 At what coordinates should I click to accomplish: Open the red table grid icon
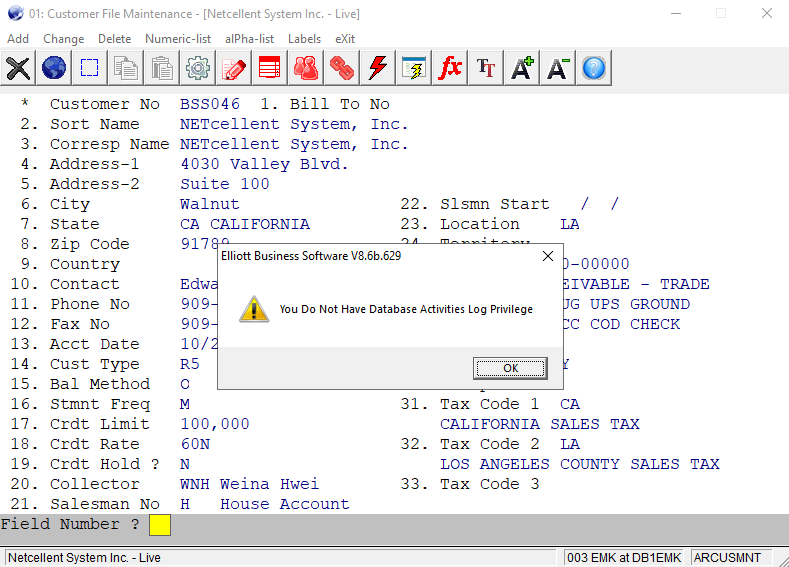point(270,68)
